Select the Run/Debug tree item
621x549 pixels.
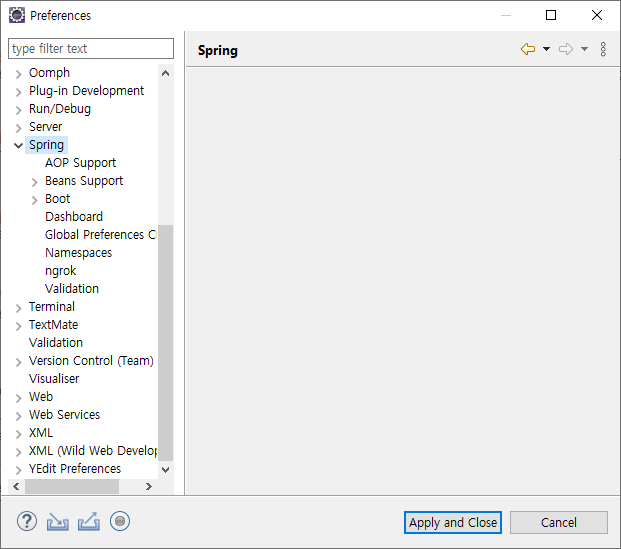[60, 109]
